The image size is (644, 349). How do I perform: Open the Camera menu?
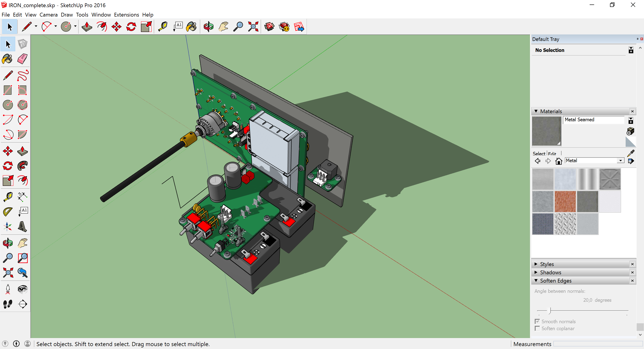tap(49, 15)
